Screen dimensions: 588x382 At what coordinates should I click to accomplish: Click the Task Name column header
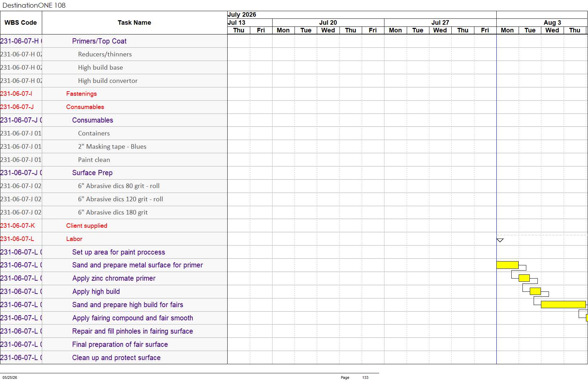coord(135,23)
